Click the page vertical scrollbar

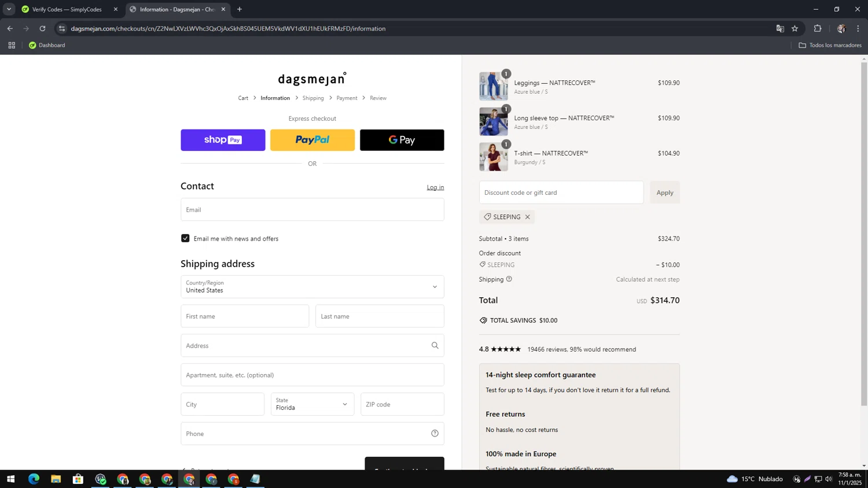pos(864,234)
